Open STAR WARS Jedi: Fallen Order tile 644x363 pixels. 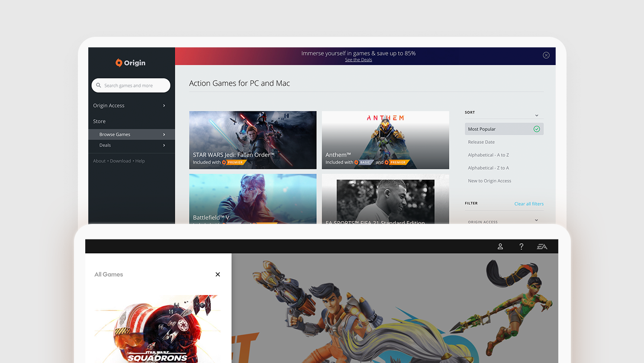253,140
